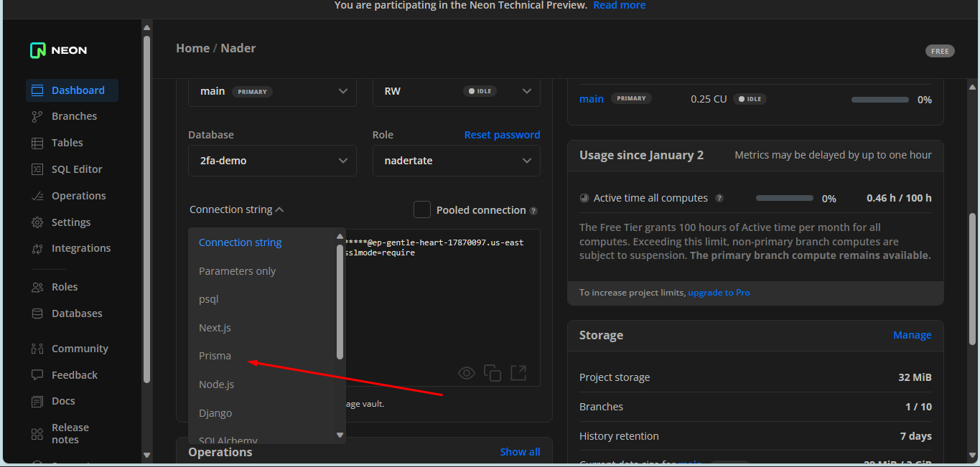Viewport: 980px width, 467px height.
Task: Click the SQL Editor icon
Action: tap(37, 169)
